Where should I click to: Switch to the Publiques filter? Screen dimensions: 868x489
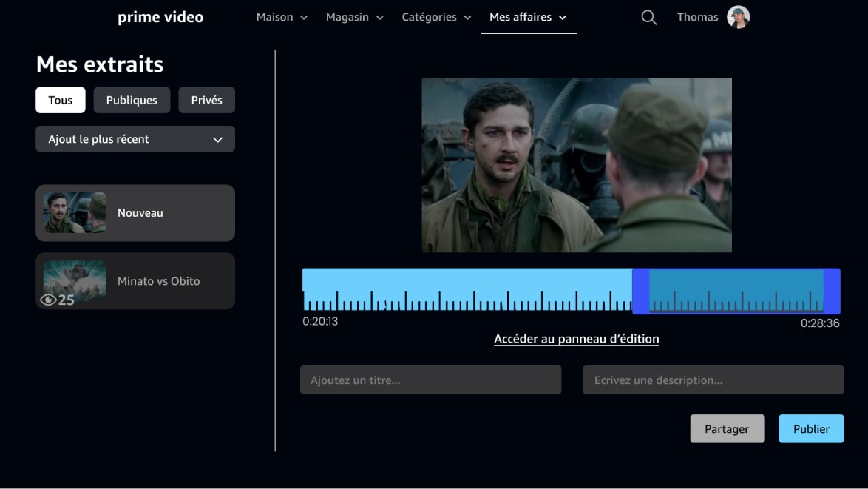click(x=132, y=100)
